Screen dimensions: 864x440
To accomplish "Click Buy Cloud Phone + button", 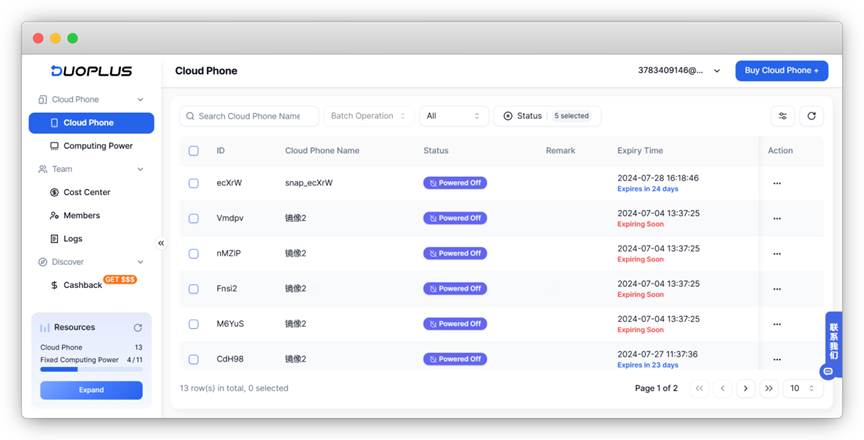I will 781,71.
